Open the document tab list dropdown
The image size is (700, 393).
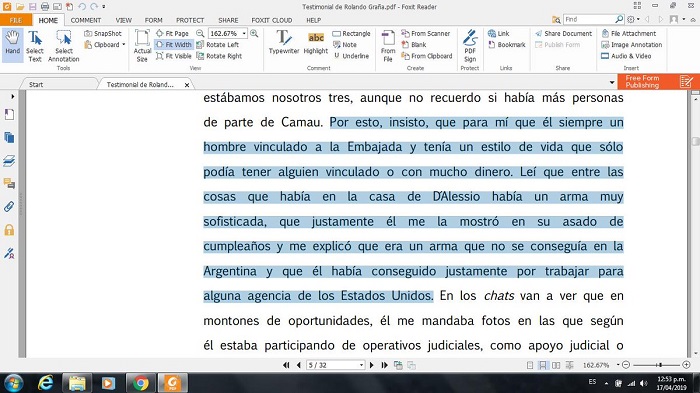[x=612, y=83]
